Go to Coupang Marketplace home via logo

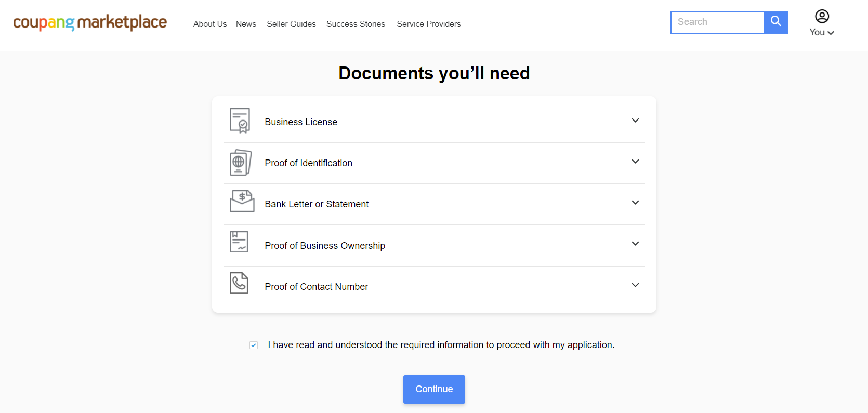tap(90, 23)
